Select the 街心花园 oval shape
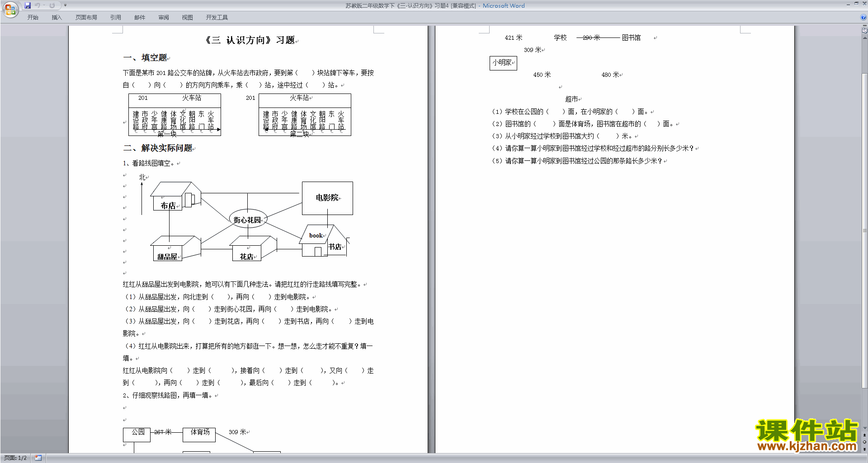This screenshot has height=463, width=868. tap(248, 220)
